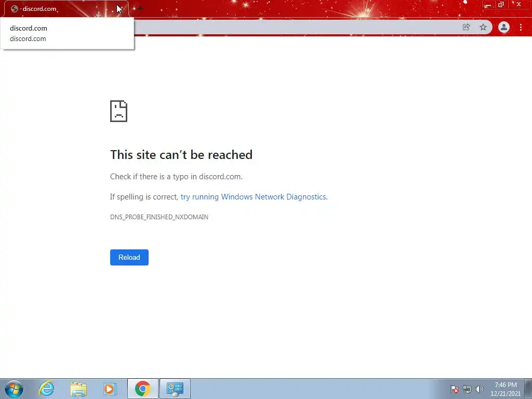Open the Windows Network Diagnostics link
Viewport: 532px width, 399px height.
point(254,197)
